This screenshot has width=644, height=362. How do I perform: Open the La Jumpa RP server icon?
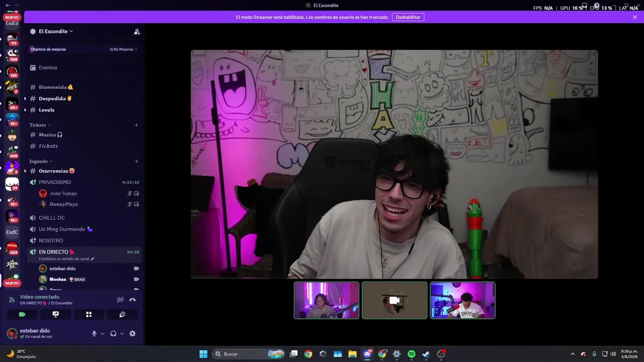[x=12, y=264]
